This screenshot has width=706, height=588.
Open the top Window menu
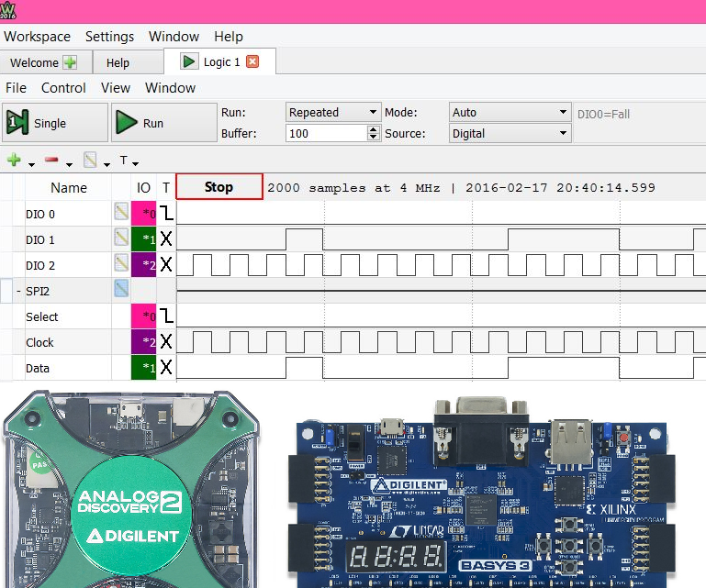pyautogui.click(x=174, y=37)
